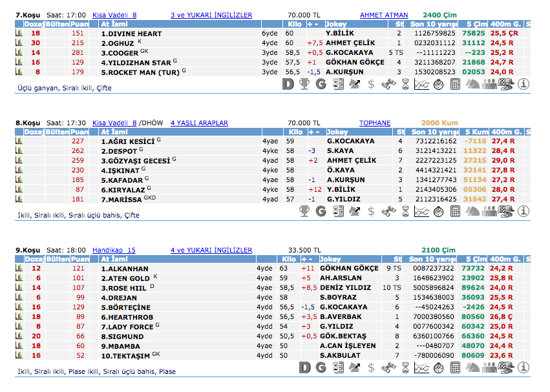Image resolution: width=550 pixels, height=392 pixels.
Task: Open the horse heads icon under race 8
Action: 472,211
